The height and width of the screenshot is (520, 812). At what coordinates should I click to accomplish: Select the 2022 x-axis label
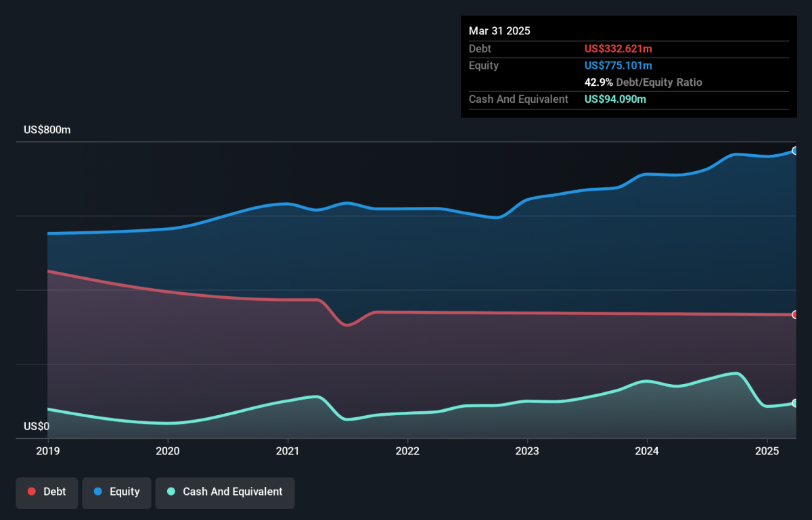(407, 451)
